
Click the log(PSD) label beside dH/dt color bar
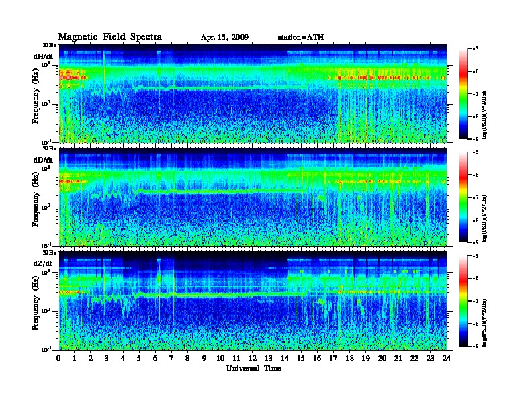[x=484, y=115]
